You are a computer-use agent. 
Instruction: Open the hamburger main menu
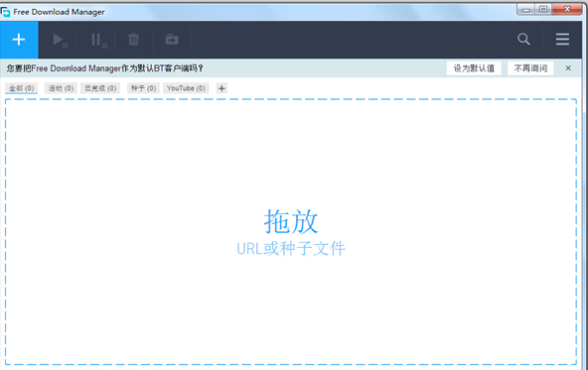[x=562, y=40]
